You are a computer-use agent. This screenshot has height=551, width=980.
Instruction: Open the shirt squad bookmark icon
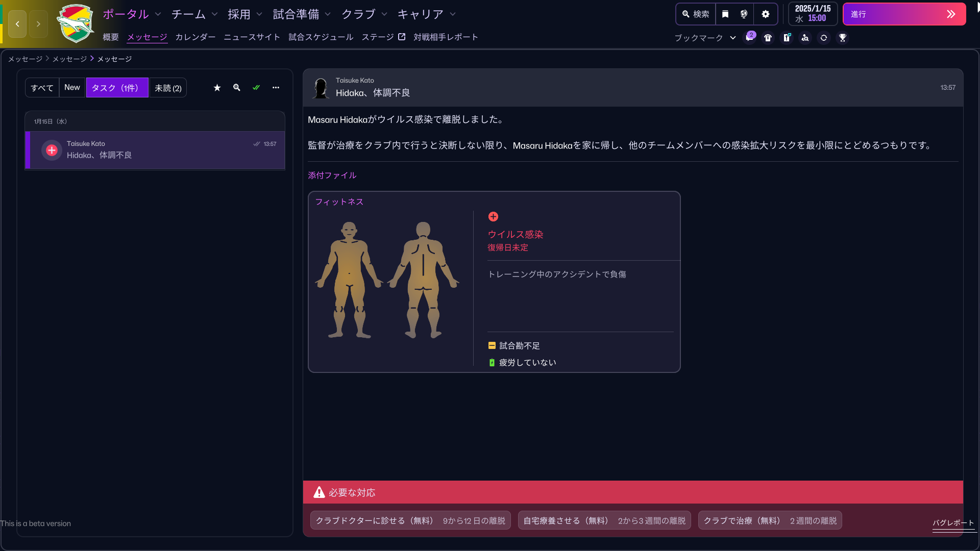coord(768,38)
